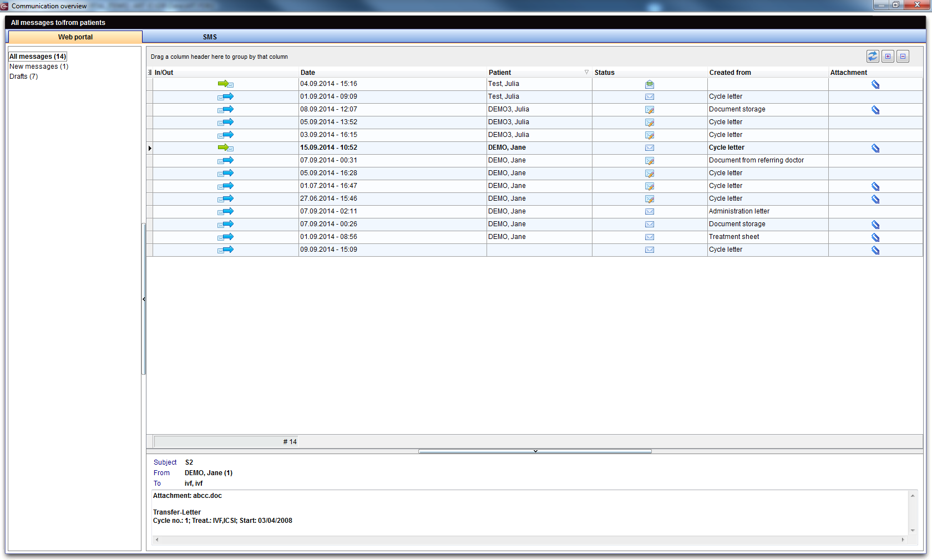Open attachment paperclip for 01.07.2014 - 16:47

tap(875, 186)
